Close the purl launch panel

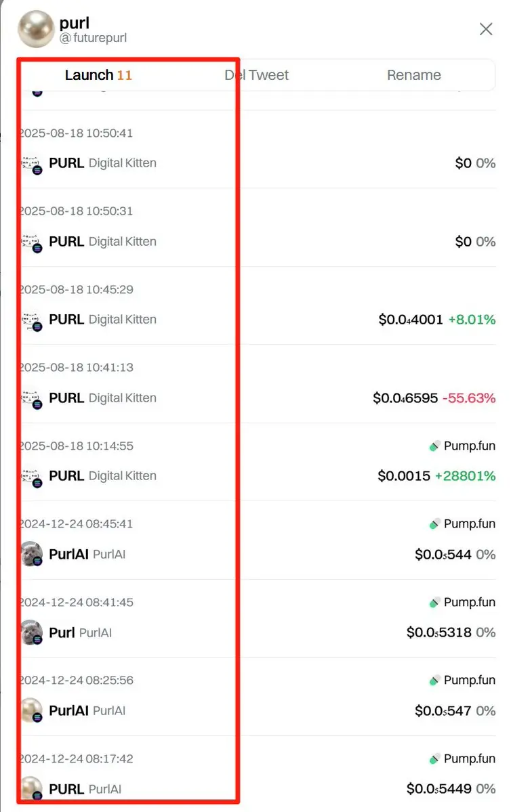486,29
